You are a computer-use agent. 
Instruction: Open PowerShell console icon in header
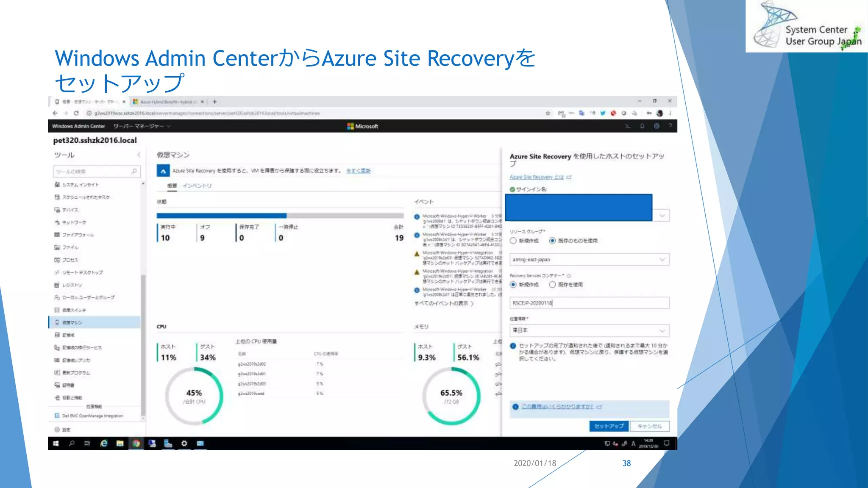click(x=628, y=126)
